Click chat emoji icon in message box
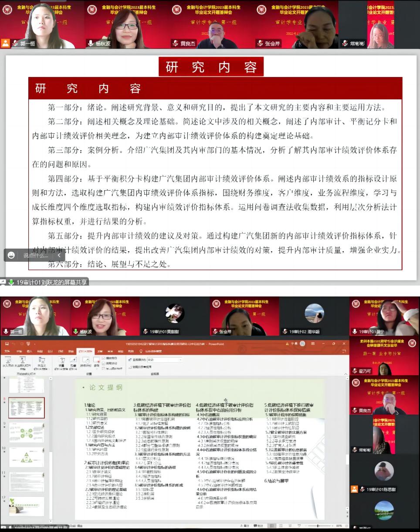The height and width of the screenshot is (532, 420). point(11,255)
